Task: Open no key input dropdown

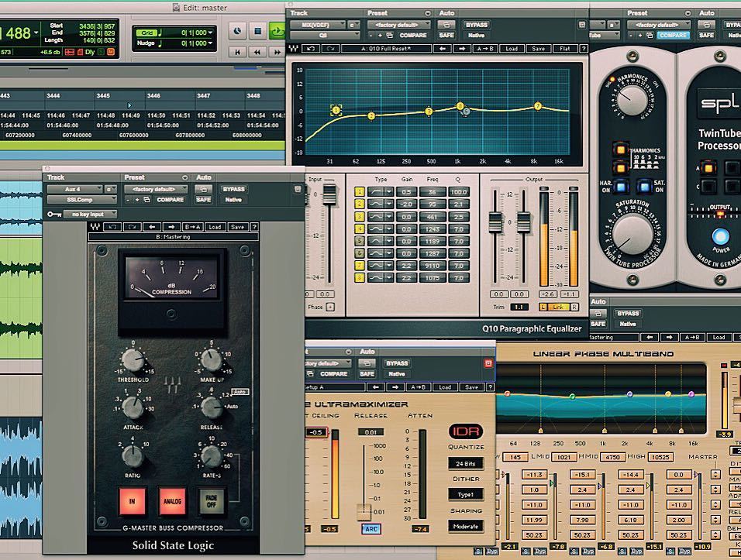Action: [x=91, y=215]
